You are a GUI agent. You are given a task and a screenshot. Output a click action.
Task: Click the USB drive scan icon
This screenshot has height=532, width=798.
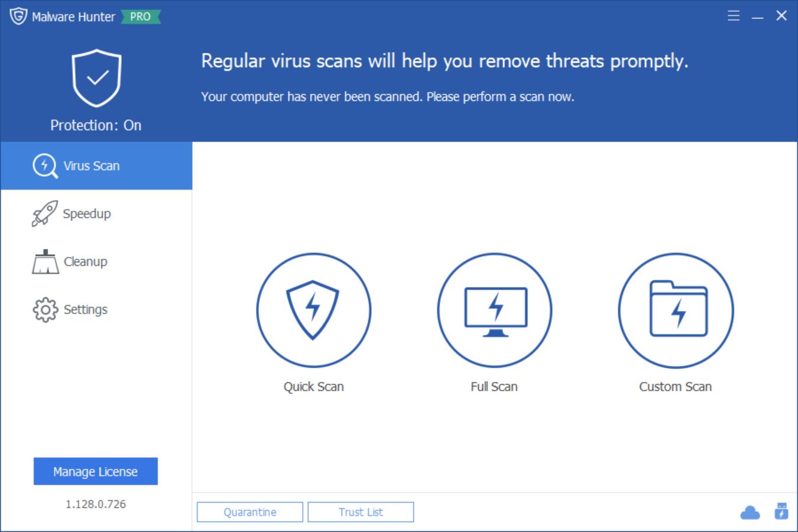[x=781, y=511]
